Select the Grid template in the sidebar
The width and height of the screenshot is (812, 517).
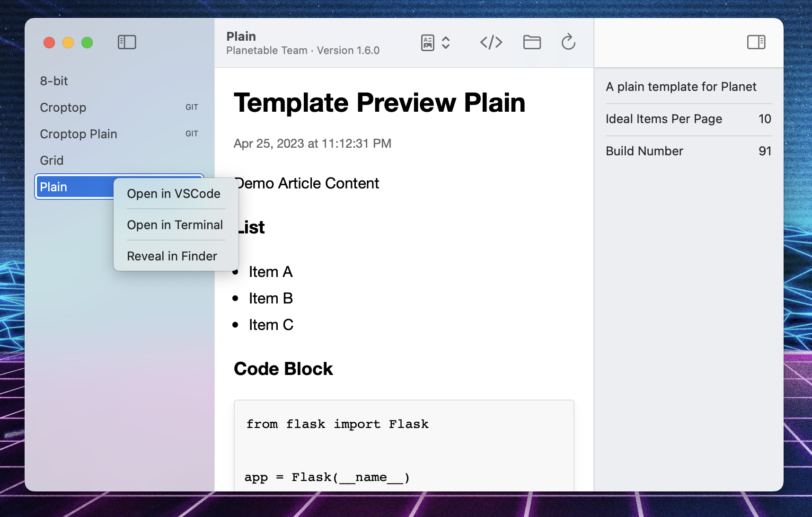52,160
